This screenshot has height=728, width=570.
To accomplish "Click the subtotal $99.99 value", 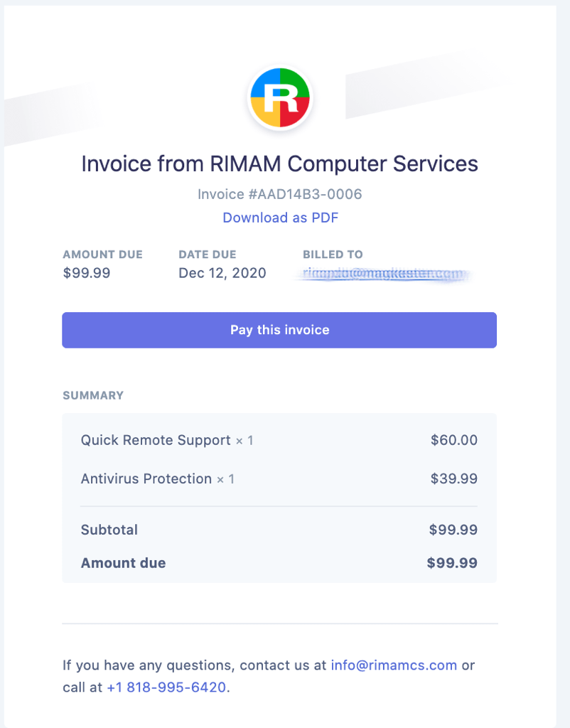I will (x=453, y=530).
